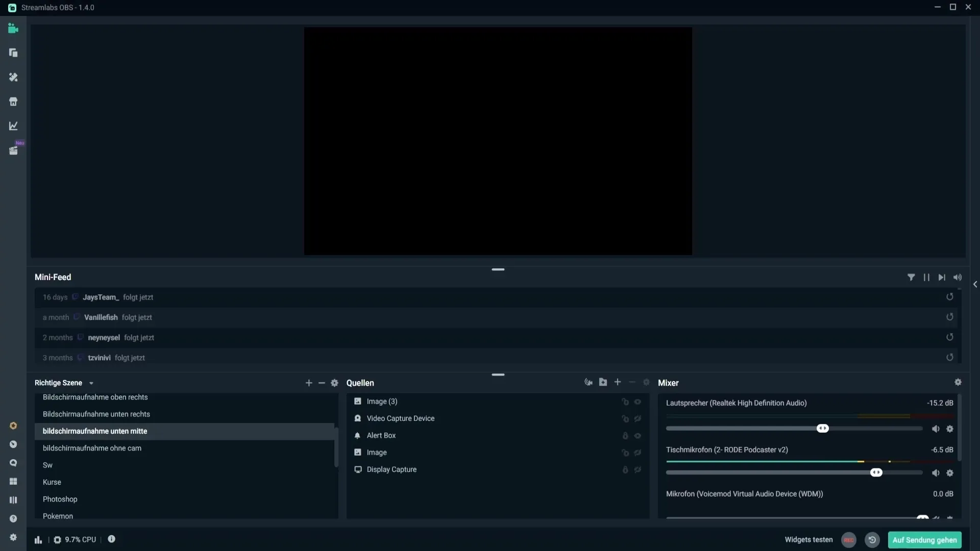Select scene Bildschirmaufnahme oben rechts
This screenshot has width=980, height=551.
[184, 397]
